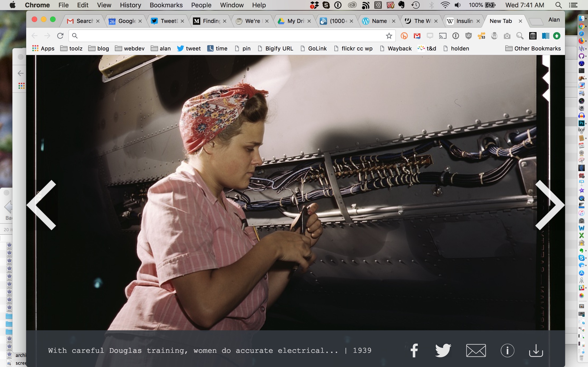This screenshot has width=588, height=367.
Task: Click the Wayback bookmark link
Action: tap(396, 49)
